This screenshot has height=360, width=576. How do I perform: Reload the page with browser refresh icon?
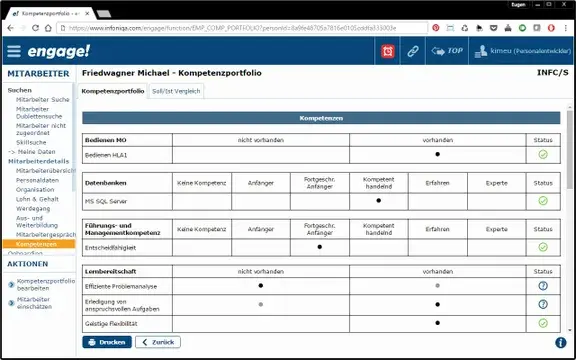click(x=35, y=28)
